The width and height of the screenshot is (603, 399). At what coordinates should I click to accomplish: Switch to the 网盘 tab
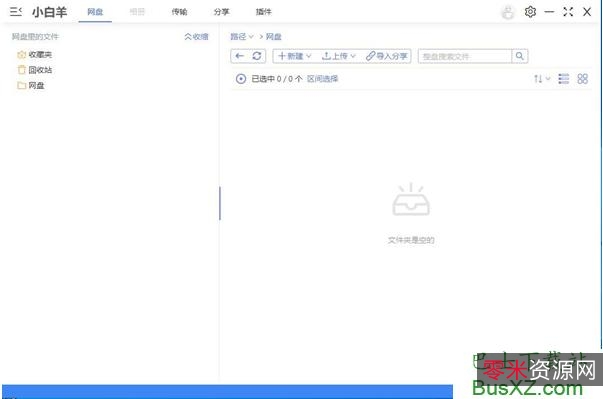[x=95, y=12]
